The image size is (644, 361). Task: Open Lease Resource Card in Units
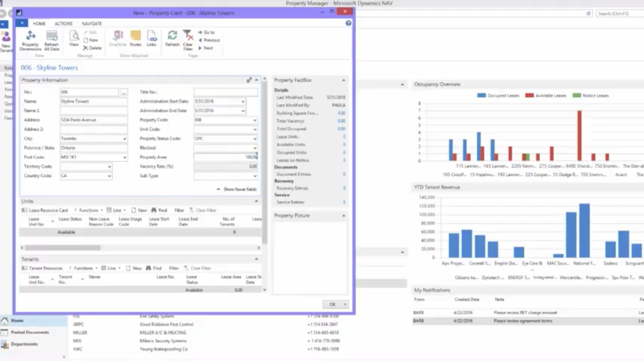(x=45, y=210)
